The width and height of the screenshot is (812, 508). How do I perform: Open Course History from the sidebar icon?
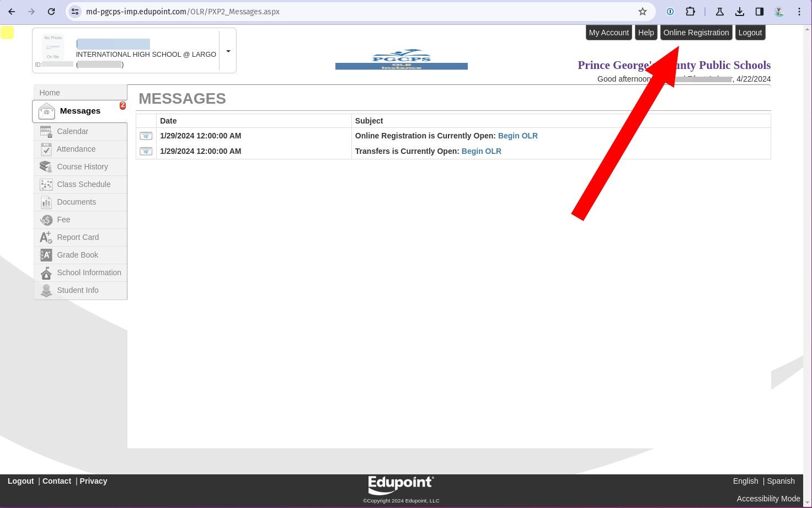click(46, 167)
